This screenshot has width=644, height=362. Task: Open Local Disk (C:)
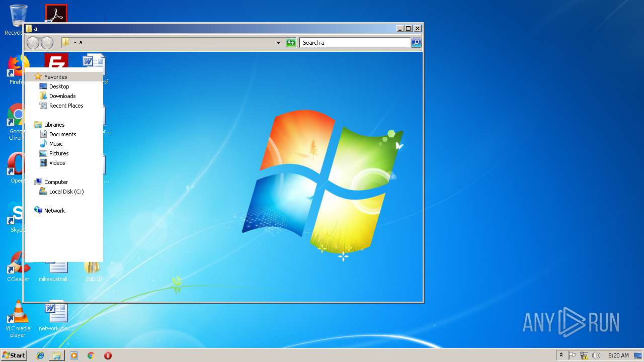[x=66, y=192]
